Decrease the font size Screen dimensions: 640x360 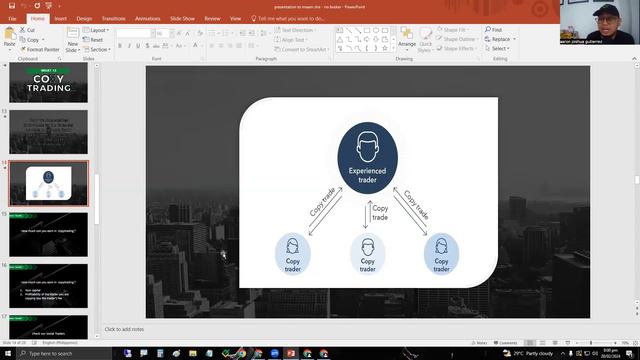(x=188, y=33)
